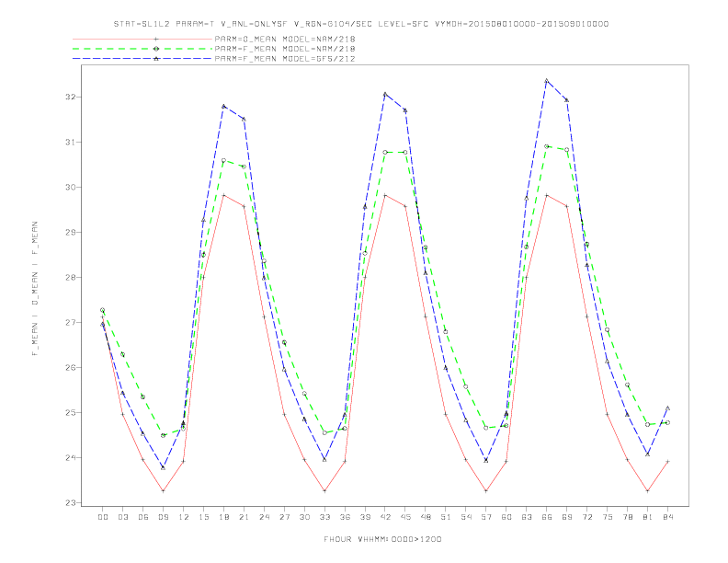
Task: Click green NAM circle marker at hour 00
Action: click(x=103, y=310)
